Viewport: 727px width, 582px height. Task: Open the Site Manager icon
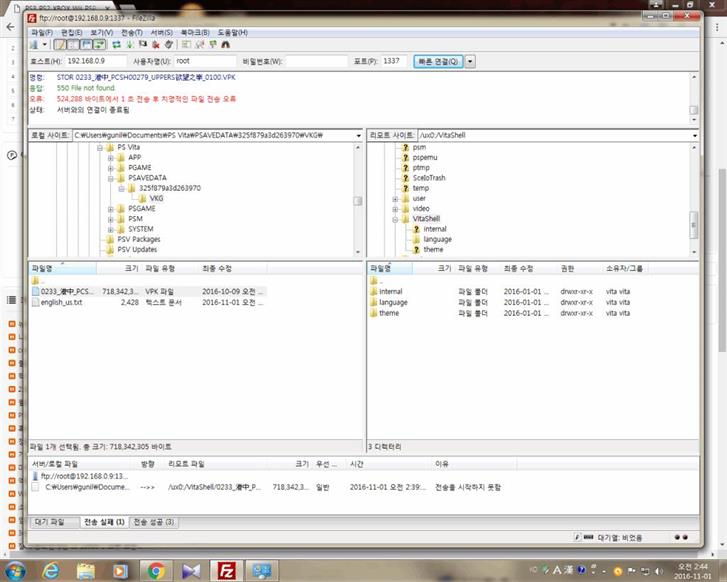coord(34,45)
